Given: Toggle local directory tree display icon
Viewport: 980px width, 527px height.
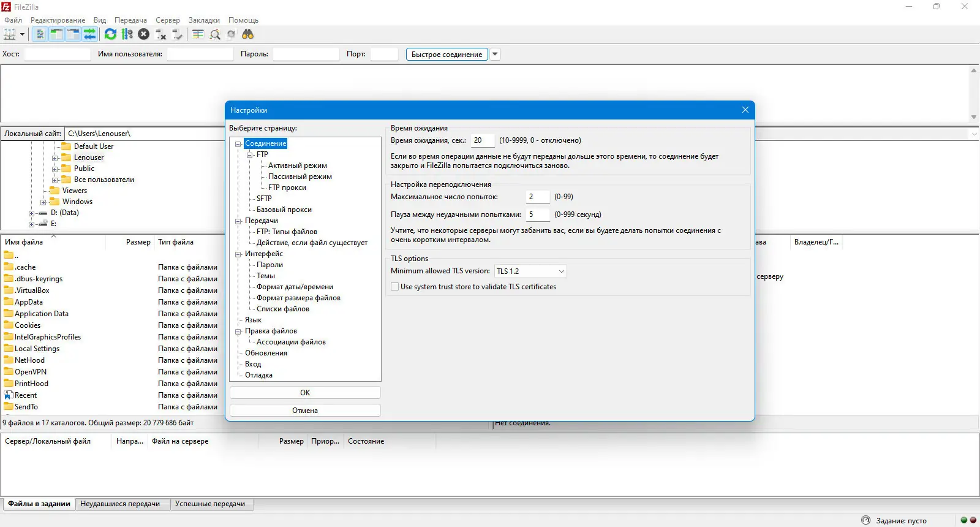Looking at the screenshot, I should [x=56, y=34].
